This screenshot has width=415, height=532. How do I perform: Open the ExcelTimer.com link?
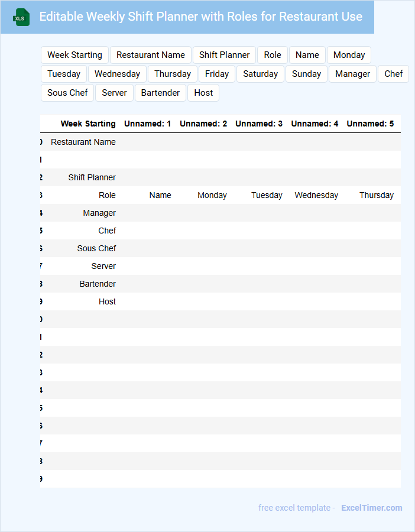(371, 508)
